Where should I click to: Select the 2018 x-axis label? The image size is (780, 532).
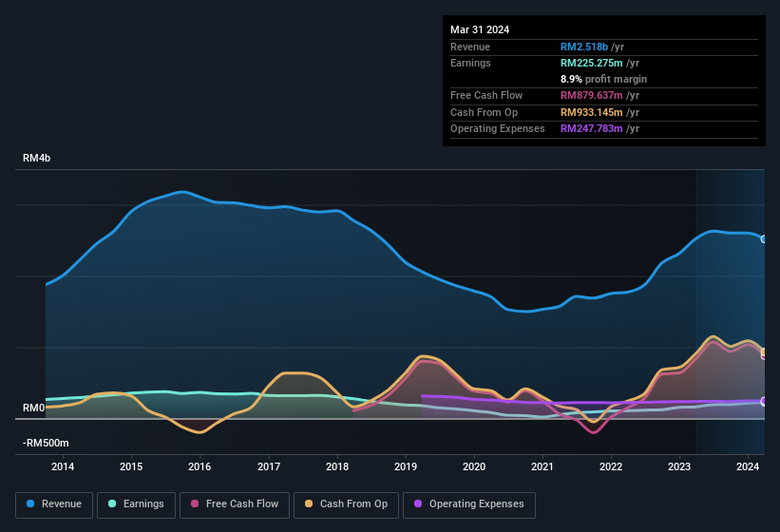tap(337, 466)
